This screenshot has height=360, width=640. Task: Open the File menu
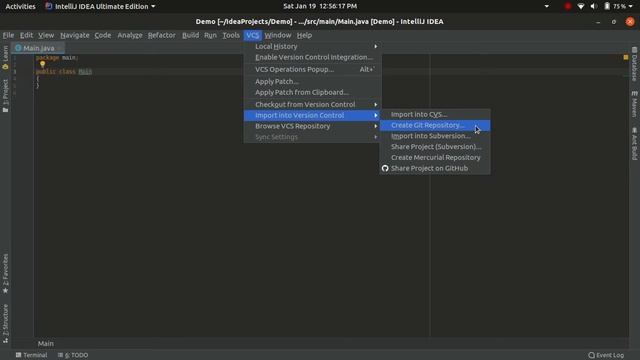pos(8,35)
